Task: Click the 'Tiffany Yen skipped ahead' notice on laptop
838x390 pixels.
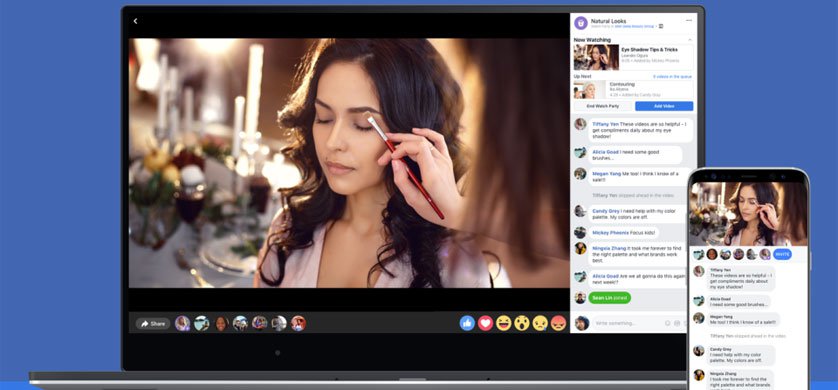Action: coord(633,196)
